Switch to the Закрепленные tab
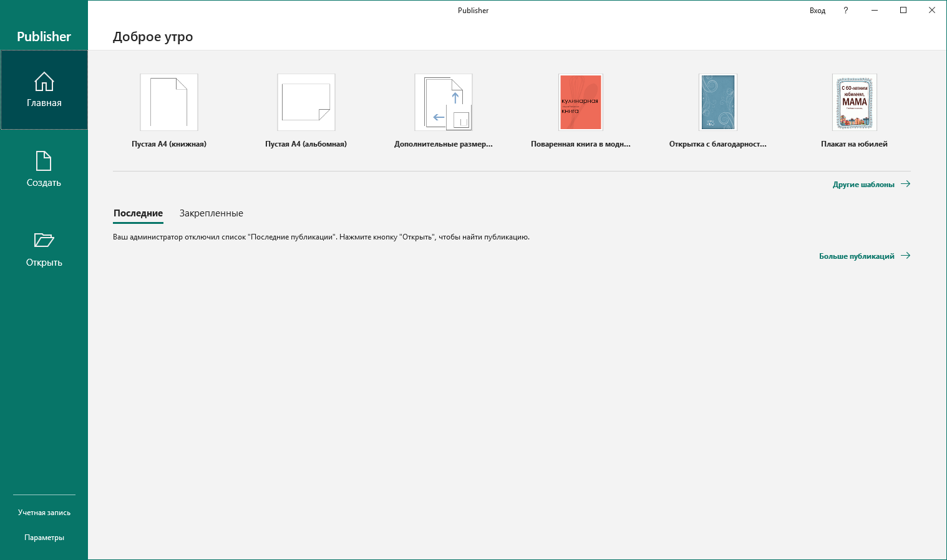 [x=211, y=213]
